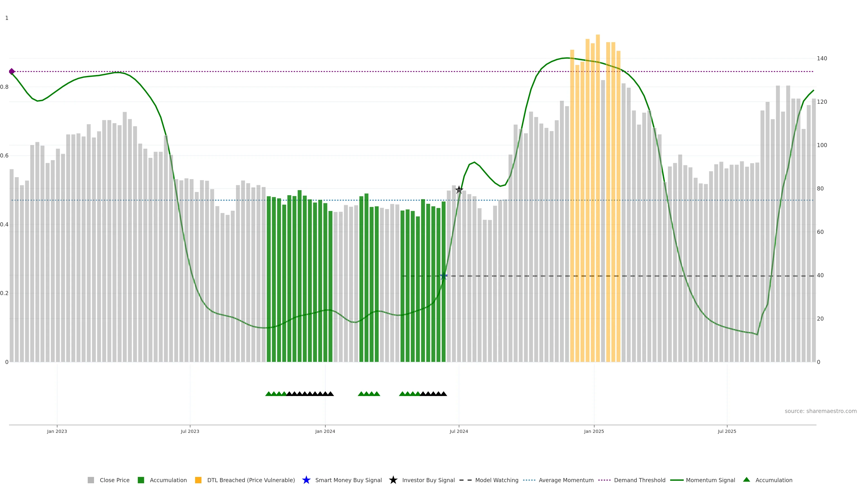
Task: Click the blue star legend icon
Action: point(306,480)
